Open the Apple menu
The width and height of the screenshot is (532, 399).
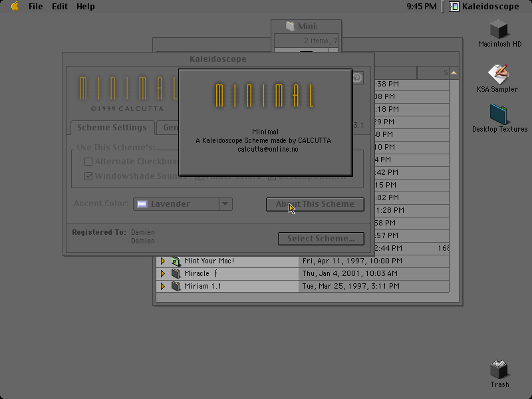point(15,6)
